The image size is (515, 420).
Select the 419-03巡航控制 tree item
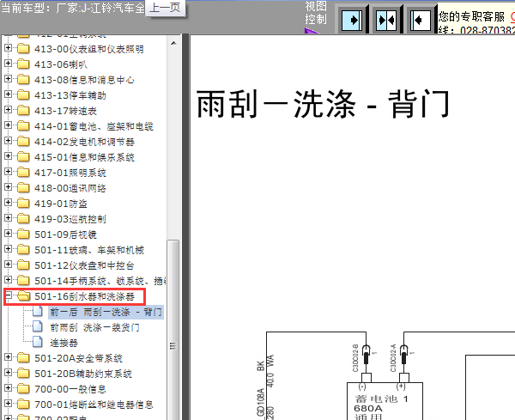tap(70, 219)
